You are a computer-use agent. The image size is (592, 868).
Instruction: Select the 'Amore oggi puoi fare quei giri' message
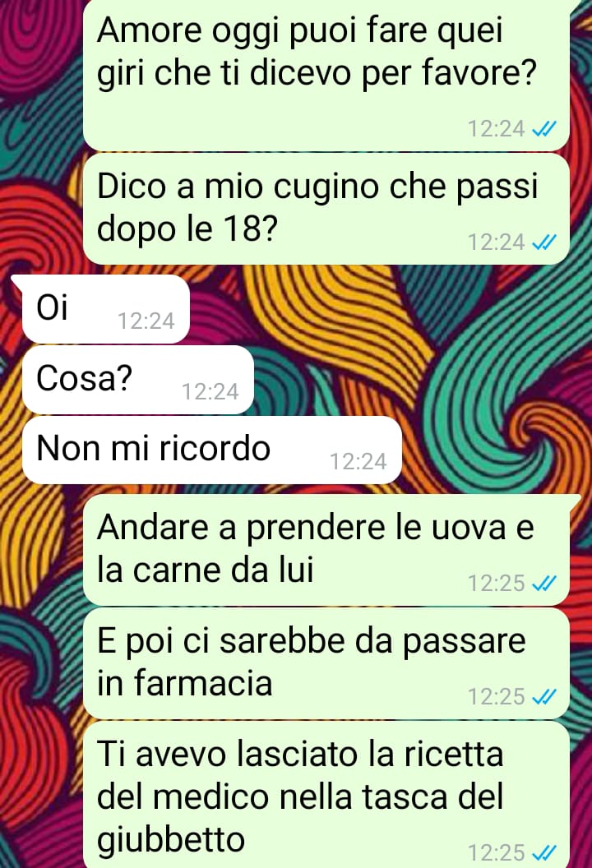click(x=326, y=75)
